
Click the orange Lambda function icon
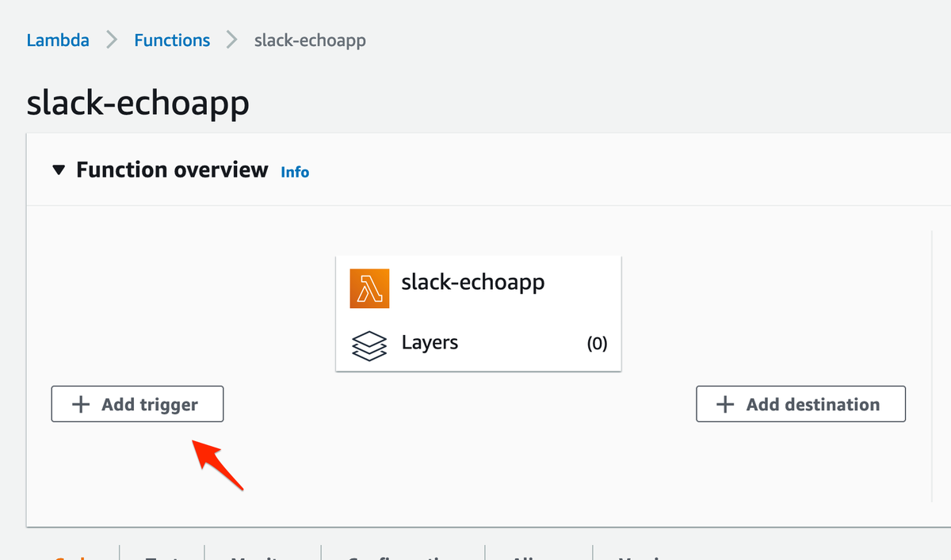(369, 289)
